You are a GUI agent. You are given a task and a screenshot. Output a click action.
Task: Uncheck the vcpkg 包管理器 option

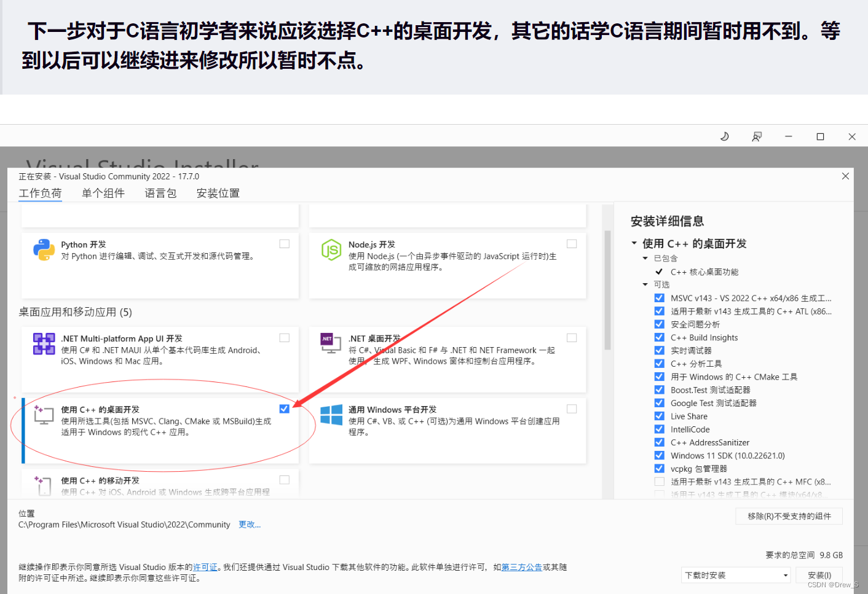660,468
